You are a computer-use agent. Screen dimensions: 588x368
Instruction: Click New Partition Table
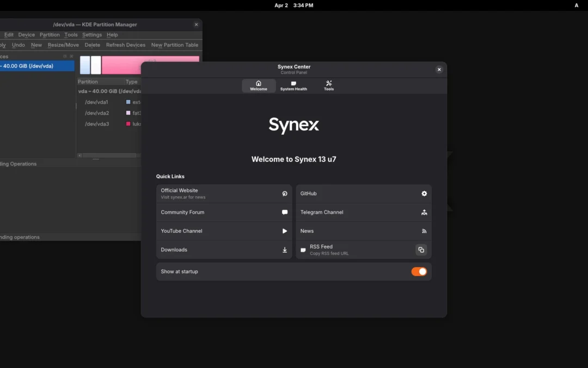[174, 45]
